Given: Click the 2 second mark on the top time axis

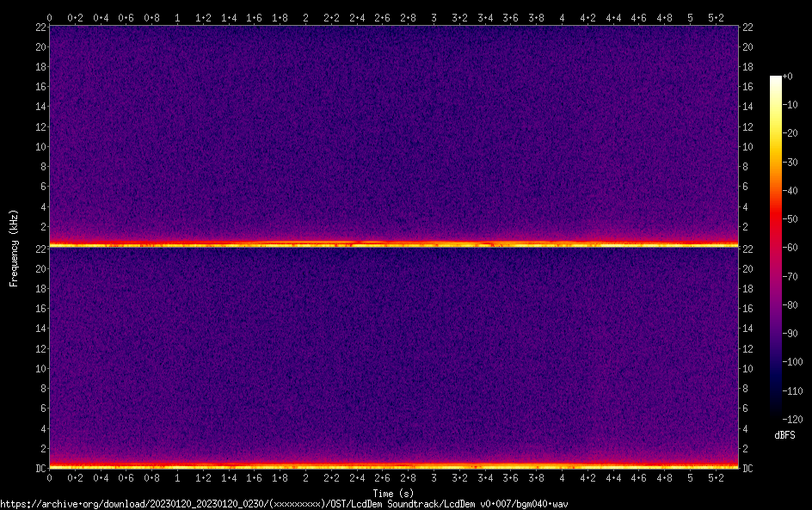Looking at the screenshot, I should point(305,17).
